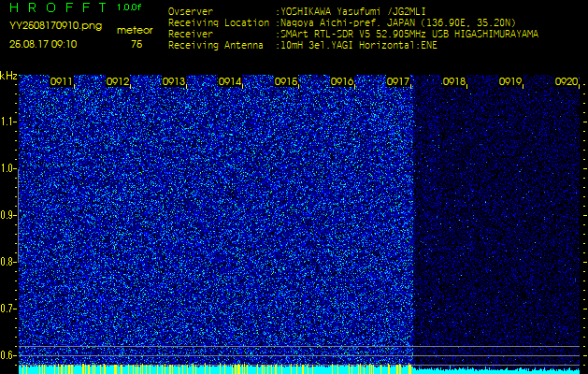Image resolution: width=588 pixels, height=374 pixels.
Task: Click the Receiving Antenna label
Action: pos(216,46)
